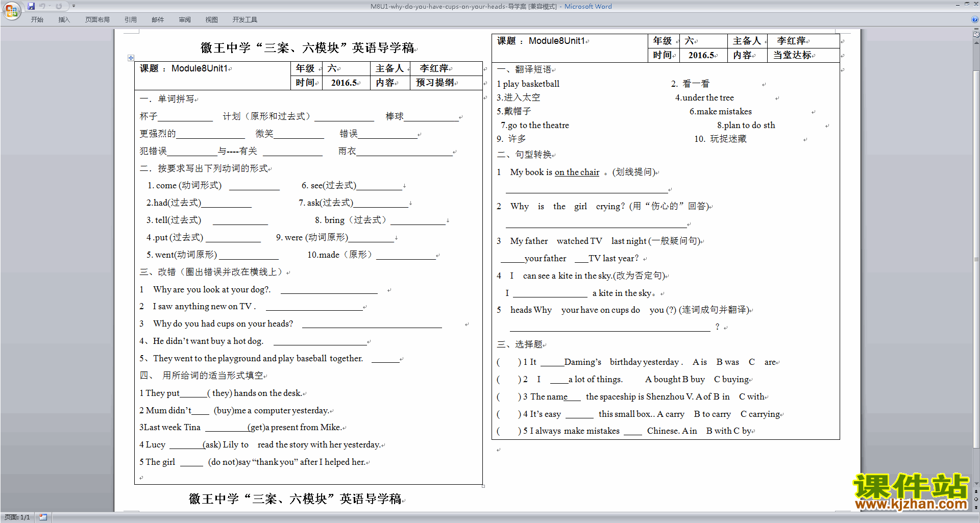This screenshot has width=980, height=523.
Task: Click the text 6. see(过去式)
Action: click(x=329, y=185)
